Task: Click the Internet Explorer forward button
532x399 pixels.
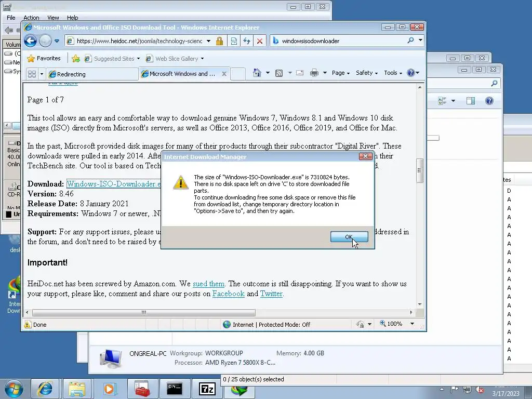Action: pyautogui.click(x=46, y=41)
